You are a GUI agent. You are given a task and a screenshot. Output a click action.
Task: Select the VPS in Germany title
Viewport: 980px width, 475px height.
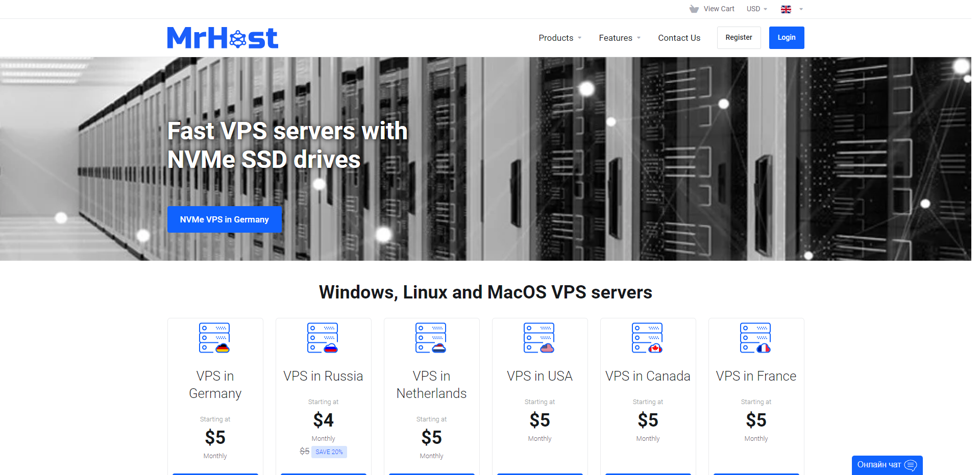click(215, 385)
